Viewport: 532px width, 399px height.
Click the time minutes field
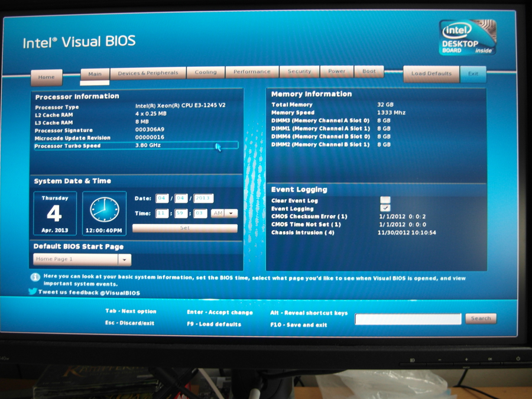click(x=181, y=213)
